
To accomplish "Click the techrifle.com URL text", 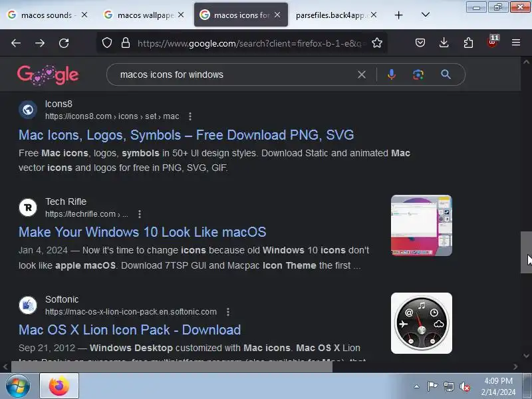I will pyautogui.click(x=86, y=214).
